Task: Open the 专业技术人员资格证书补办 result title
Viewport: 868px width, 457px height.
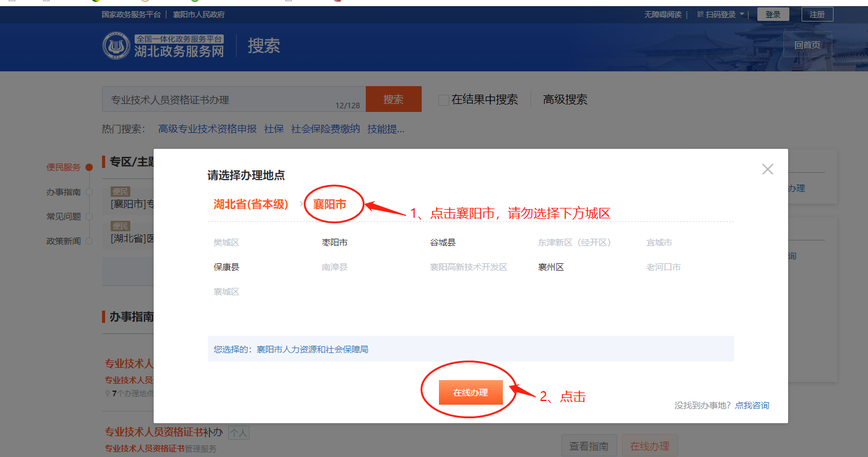Action: tap(164, 432)
